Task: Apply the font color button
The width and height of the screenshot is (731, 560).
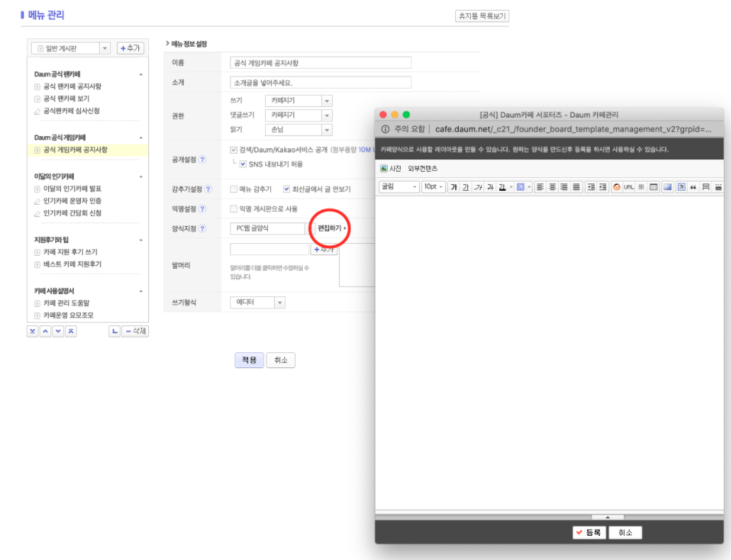Action: [x=502, y=187]
